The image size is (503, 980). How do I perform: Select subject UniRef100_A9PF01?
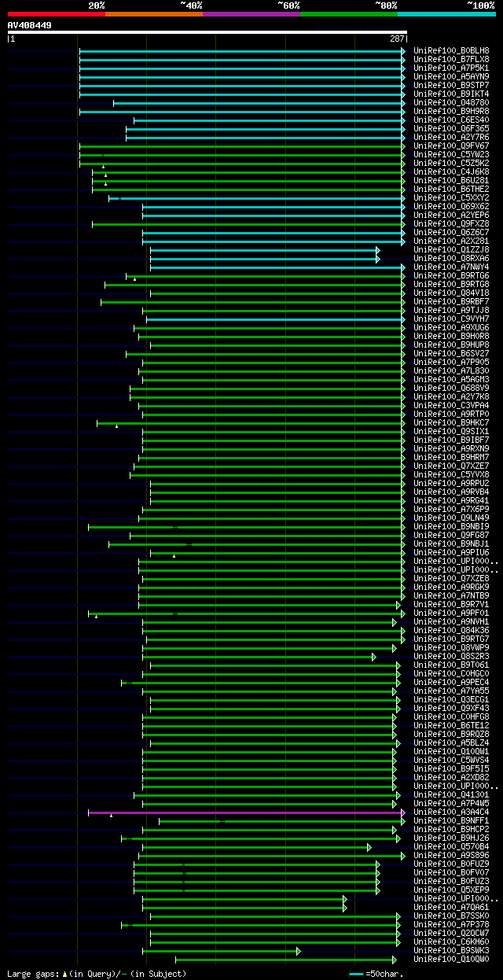(451, 613)
